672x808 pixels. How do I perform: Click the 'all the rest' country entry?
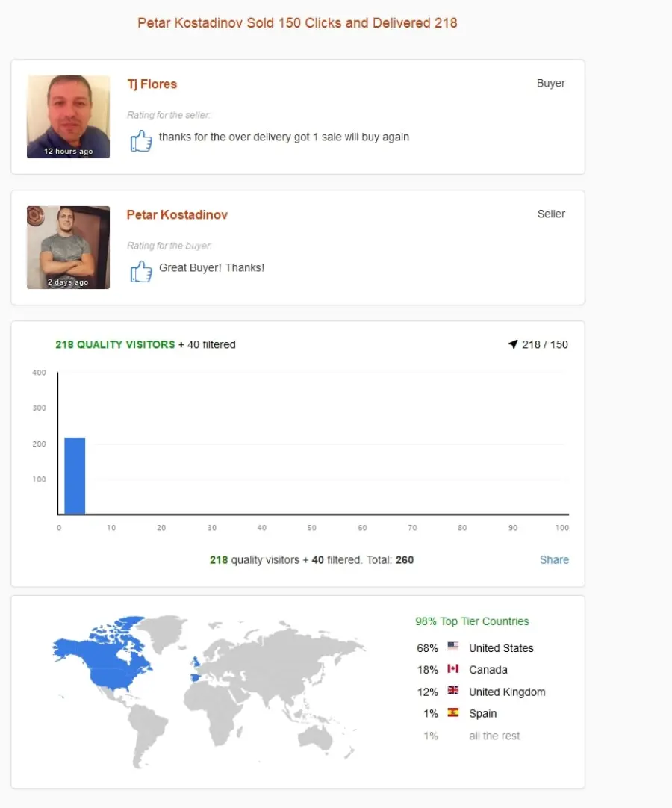coord(494,736)
